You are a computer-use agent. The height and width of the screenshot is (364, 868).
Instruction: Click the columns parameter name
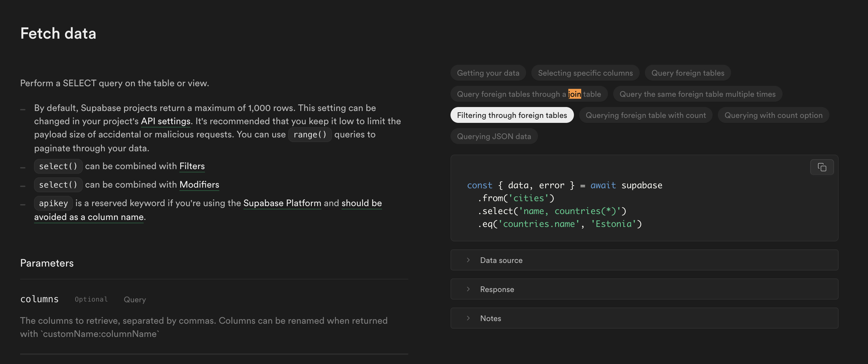[39, 299]
